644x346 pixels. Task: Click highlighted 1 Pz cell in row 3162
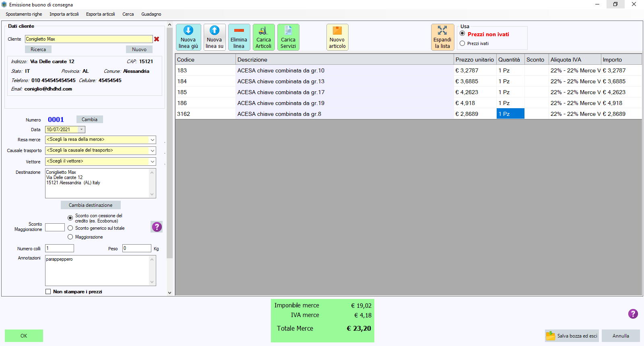[510, 114]
